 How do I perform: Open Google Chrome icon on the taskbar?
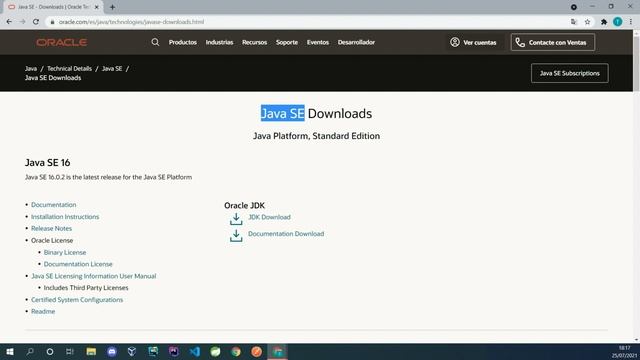click(x=236, y=351)
